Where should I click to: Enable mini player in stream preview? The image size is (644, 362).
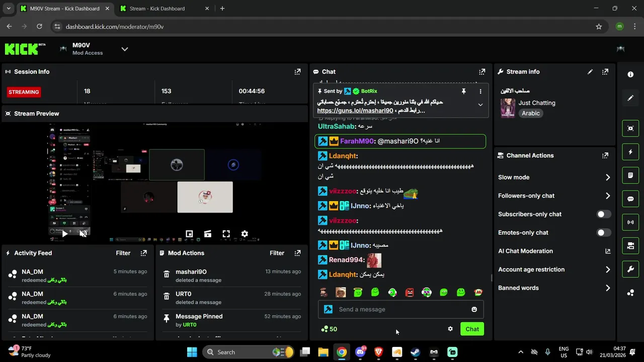(189, 234)
